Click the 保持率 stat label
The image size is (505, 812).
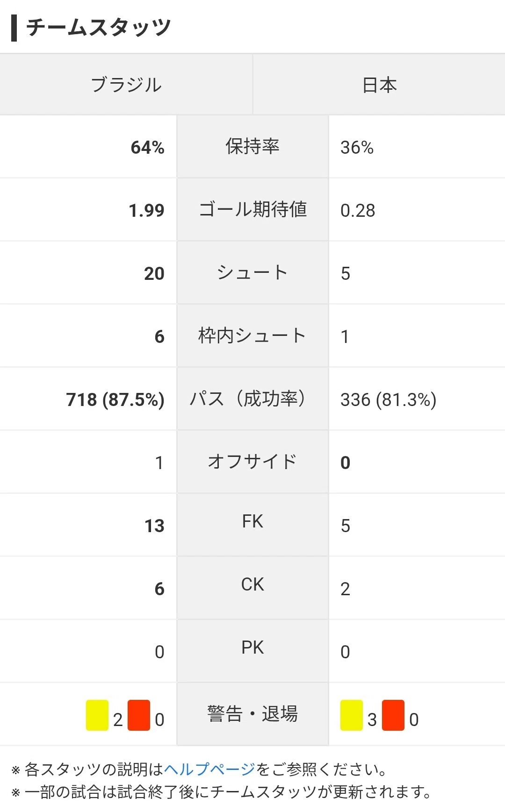[x=252, y=146]
